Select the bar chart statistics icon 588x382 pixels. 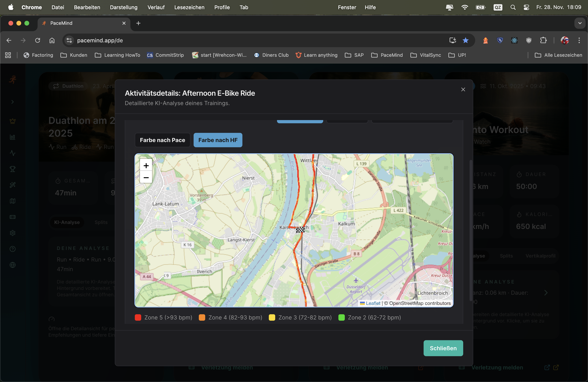click(12, 137)
